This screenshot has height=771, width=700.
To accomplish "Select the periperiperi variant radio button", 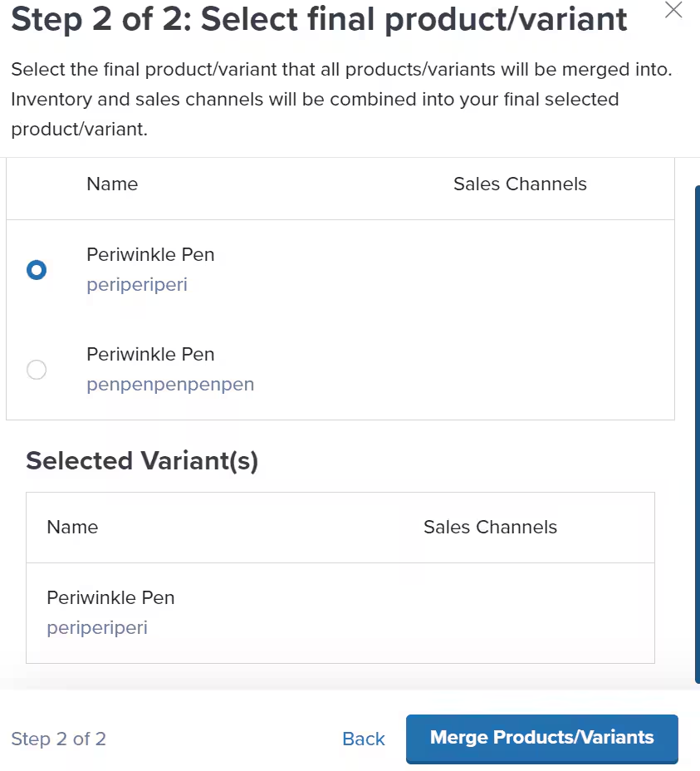I will pyautogui.click(x=37, y=270).
